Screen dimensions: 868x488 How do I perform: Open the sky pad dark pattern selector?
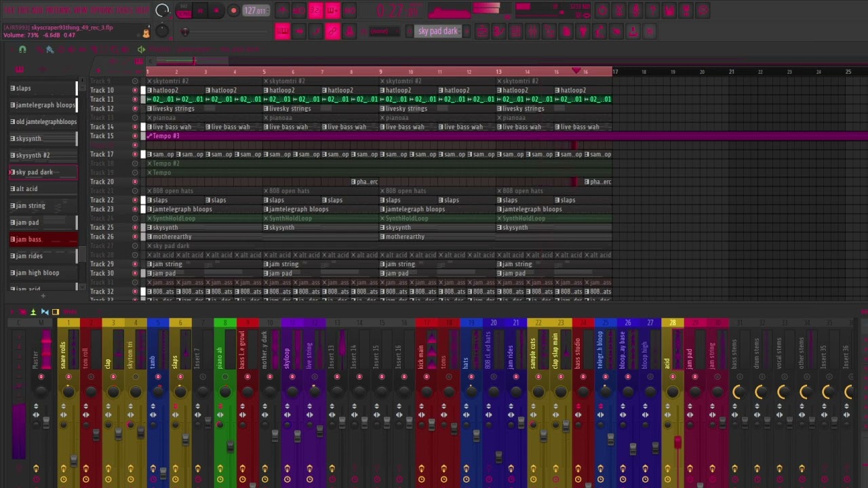(x=438, y=31)
